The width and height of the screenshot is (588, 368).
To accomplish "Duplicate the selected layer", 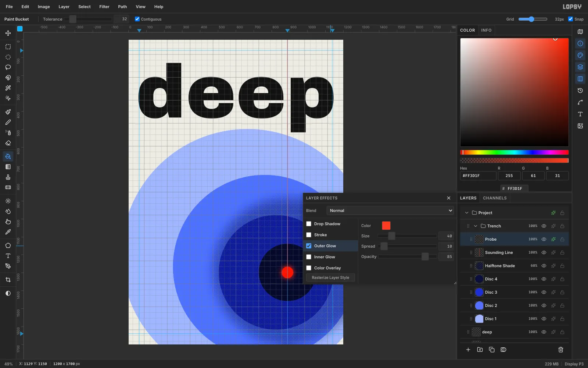I will (x=492, y=350).
